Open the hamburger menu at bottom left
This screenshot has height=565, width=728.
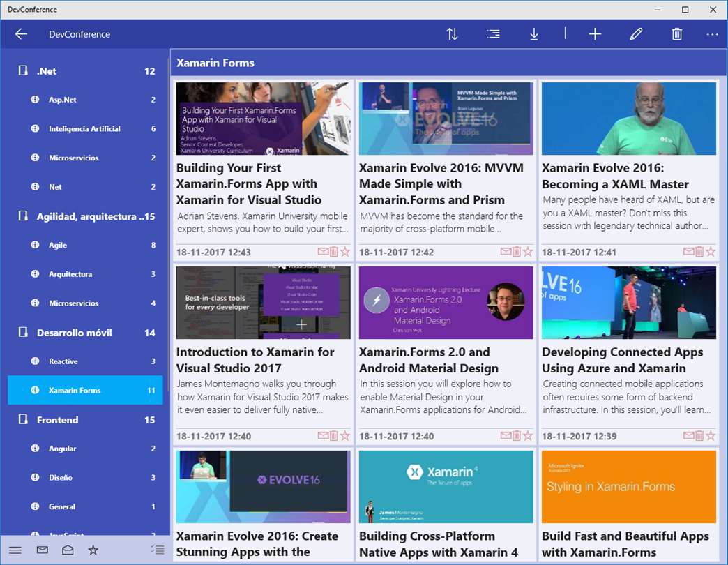[15, 550]
